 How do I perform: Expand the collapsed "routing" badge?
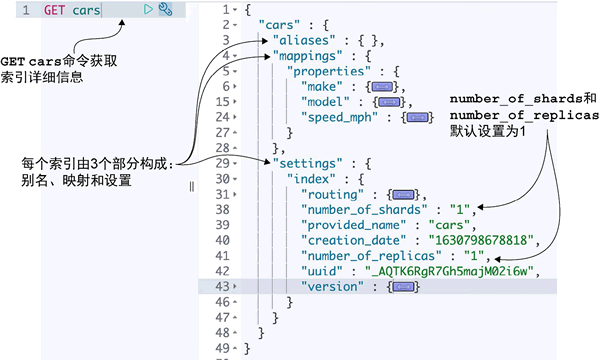pyautogui.click(x=404, y=195)
